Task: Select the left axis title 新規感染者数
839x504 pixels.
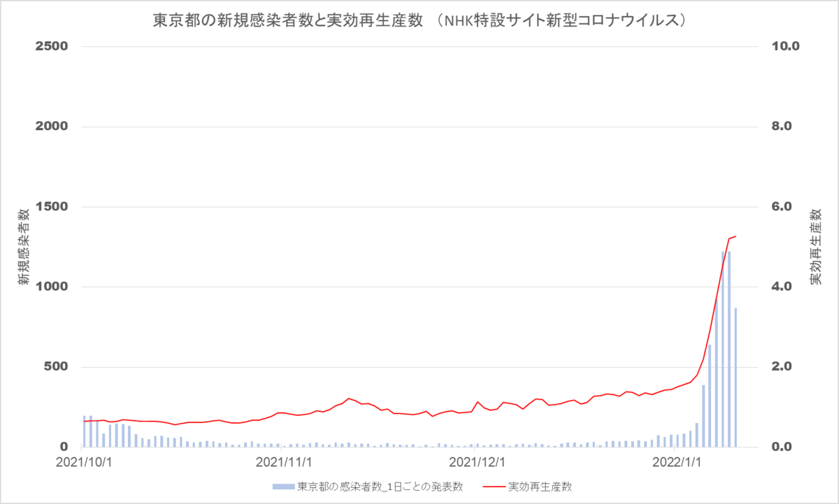Action: coord(24,247)
